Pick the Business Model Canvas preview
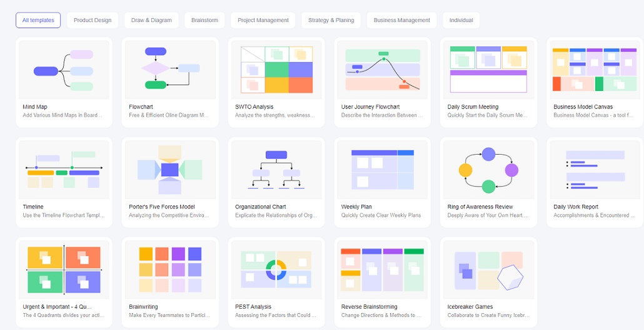644x330 pixels. tap(595, 70)
